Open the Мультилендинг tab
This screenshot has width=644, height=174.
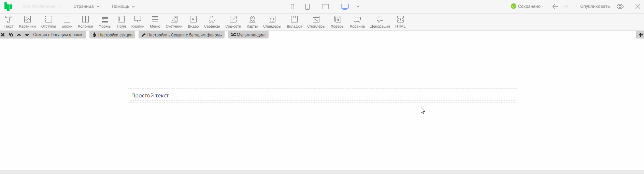(248, 35)
